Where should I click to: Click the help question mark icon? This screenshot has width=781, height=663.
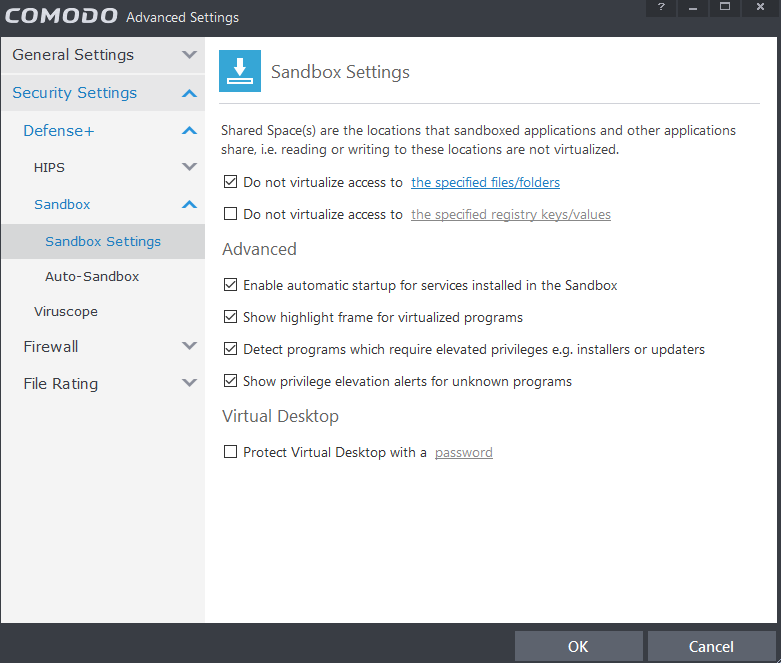click(661, 8)
